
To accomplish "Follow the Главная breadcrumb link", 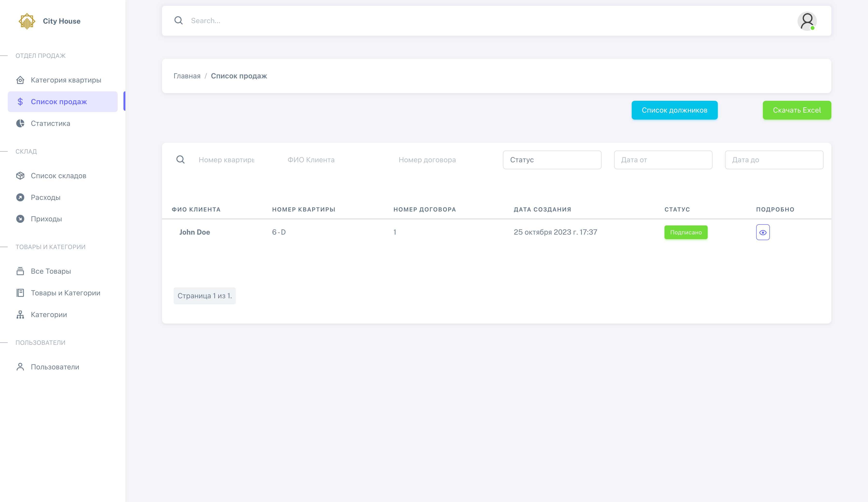I will tap(187, 76).
